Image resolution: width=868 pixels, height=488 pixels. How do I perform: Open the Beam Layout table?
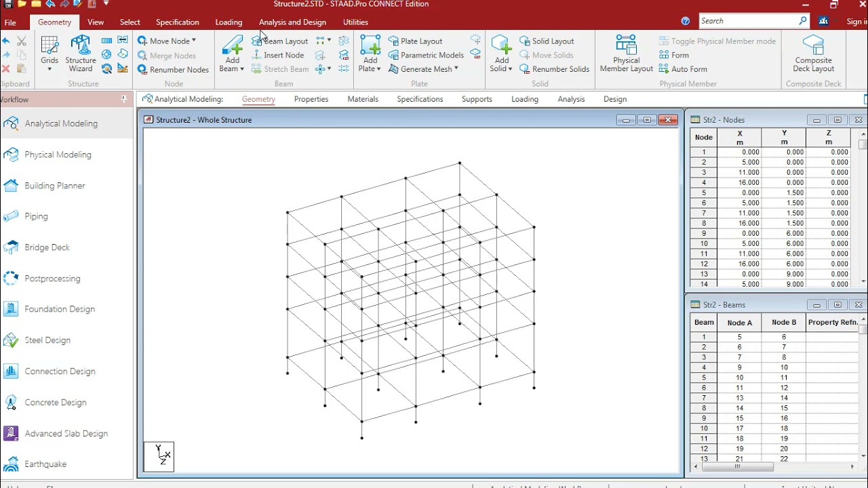point(280,41)
